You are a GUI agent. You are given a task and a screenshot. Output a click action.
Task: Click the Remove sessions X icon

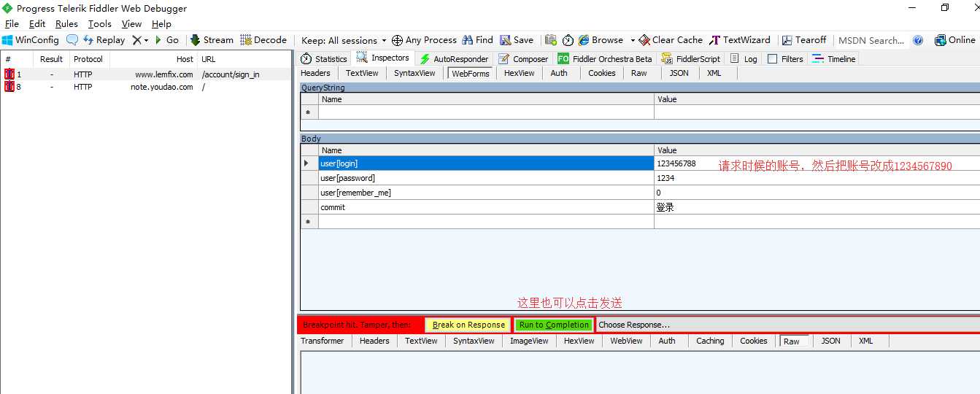click(136, 40)
